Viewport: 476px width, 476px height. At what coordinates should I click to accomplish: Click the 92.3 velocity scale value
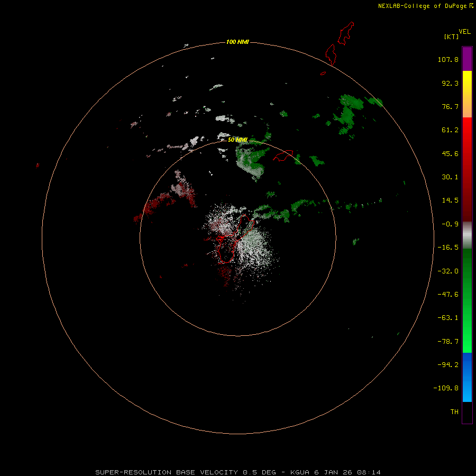point(450,83)
